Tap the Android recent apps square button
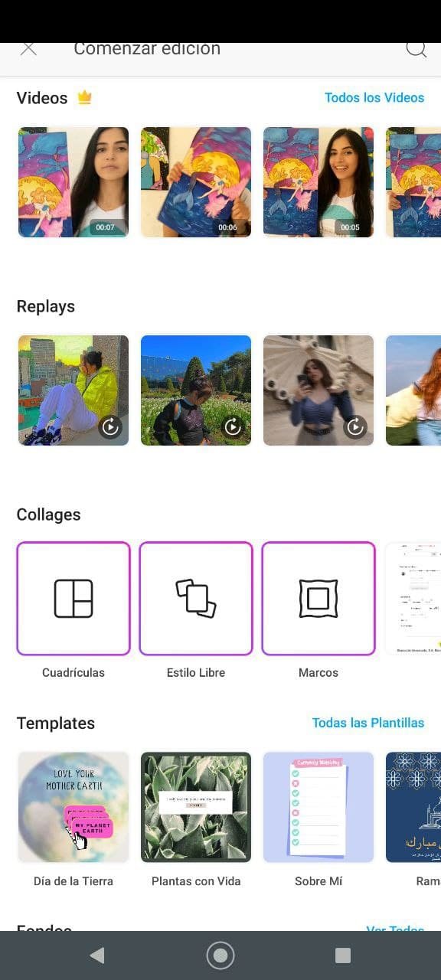The height and width of the screenshot is (980, 441). click(343, 955)
